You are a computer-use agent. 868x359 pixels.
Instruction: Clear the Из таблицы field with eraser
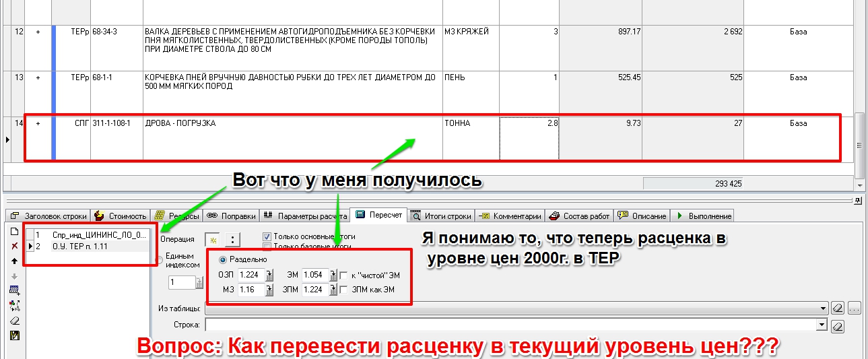point(838,308)
